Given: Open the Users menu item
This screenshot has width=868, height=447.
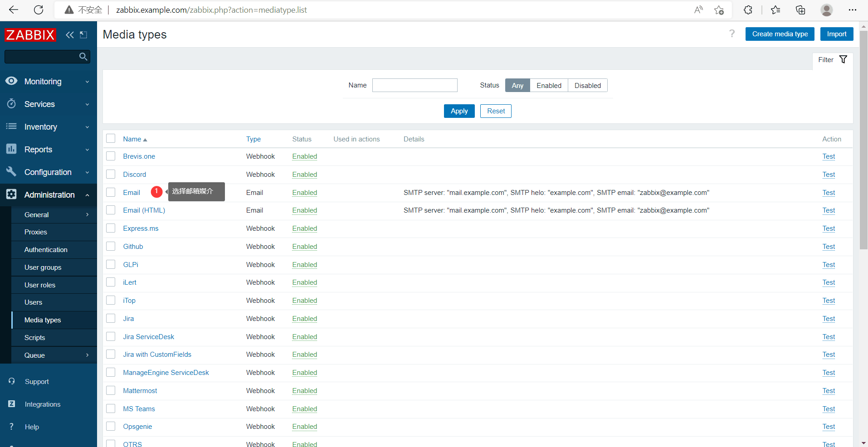Looking at the screenshot, I should click(x=54, y=302).
